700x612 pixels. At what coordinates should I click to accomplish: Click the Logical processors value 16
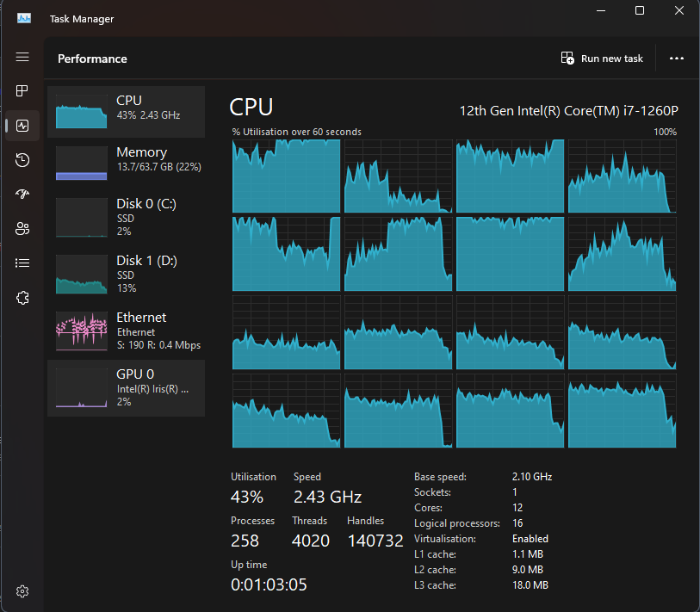(517, 523)
